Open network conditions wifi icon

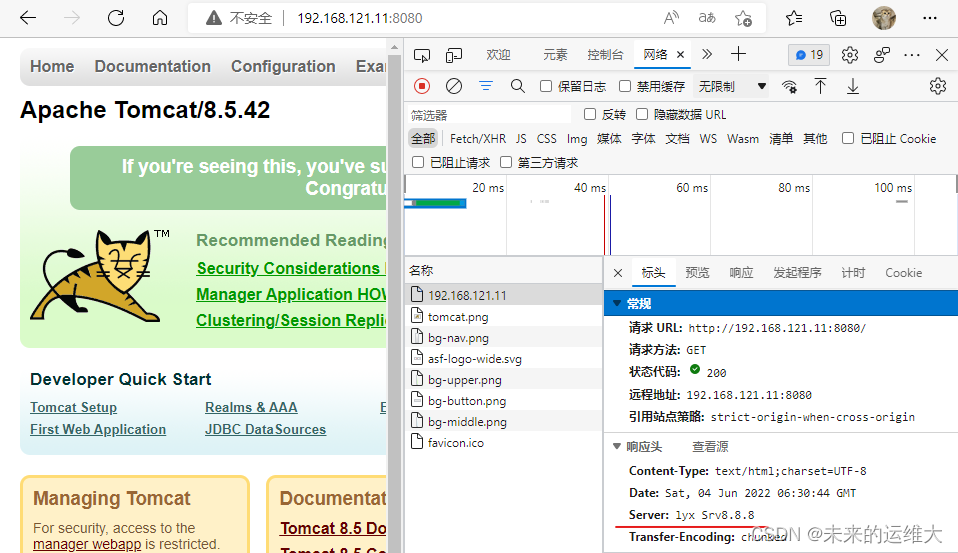pyautogui.click(x=789, y=87)
